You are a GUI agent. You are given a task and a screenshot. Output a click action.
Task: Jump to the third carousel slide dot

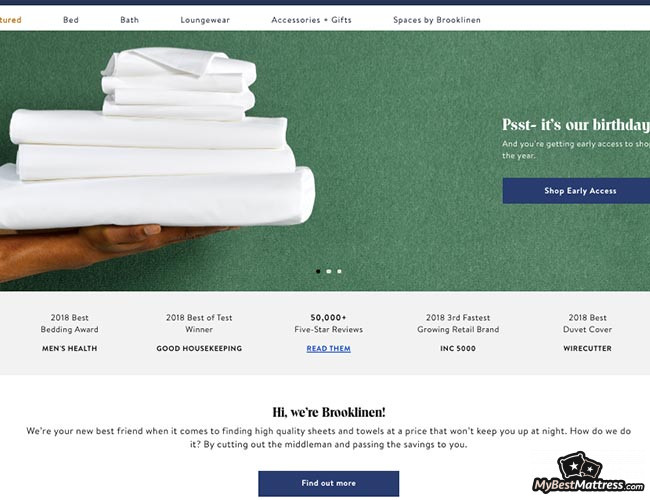pyautogui.click(x=339, y=271)
